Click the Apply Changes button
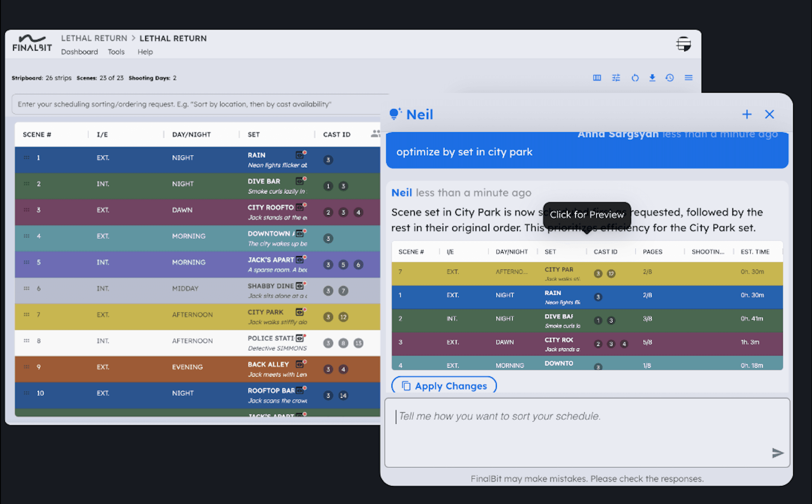The image size is (812, 504). (444, 386)
